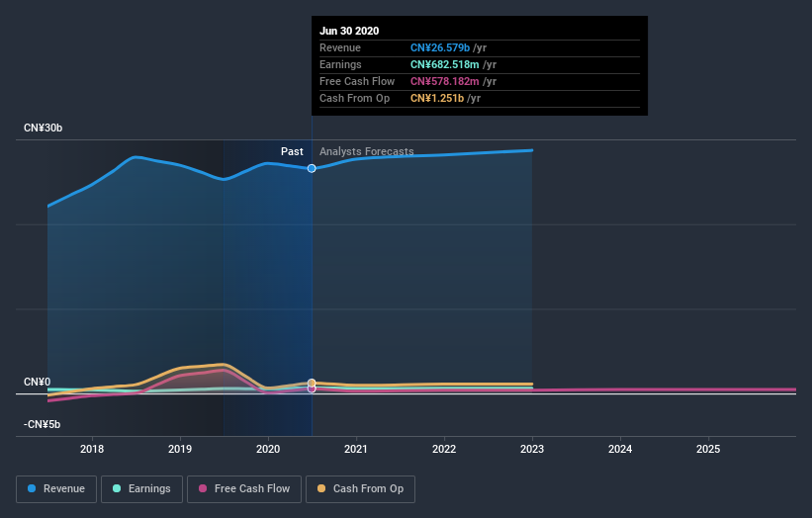Screen dimensions: 812x518
Task: Click the CN¥30b y-axis label
Action: pyautogui.click(x=43, y=128)
